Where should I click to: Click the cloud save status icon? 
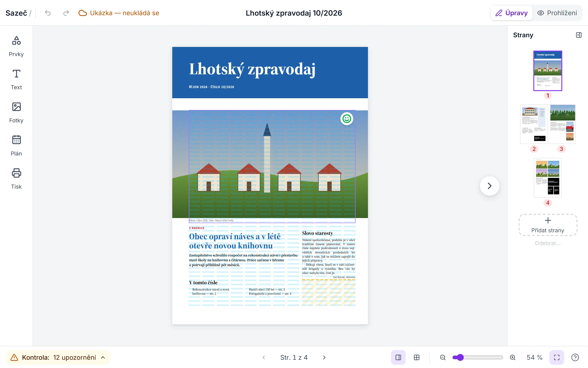[x=83, y=13]
